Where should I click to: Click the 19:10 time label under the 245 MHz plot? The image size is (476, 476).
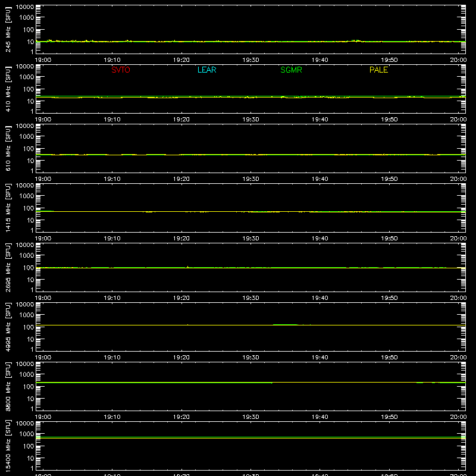(x=112, y=60)
